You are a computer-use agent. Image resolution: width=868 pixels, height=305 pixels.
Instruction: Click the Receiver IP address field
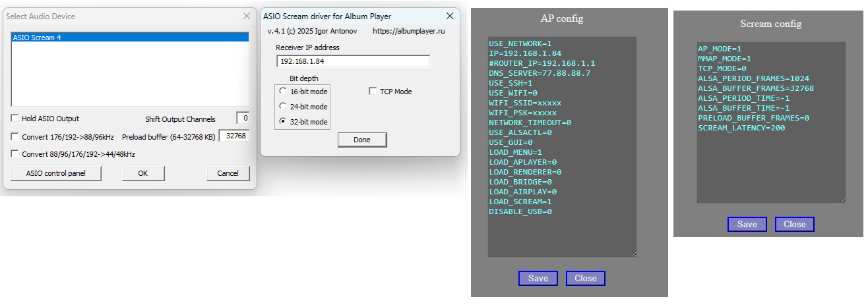(353, 61)
